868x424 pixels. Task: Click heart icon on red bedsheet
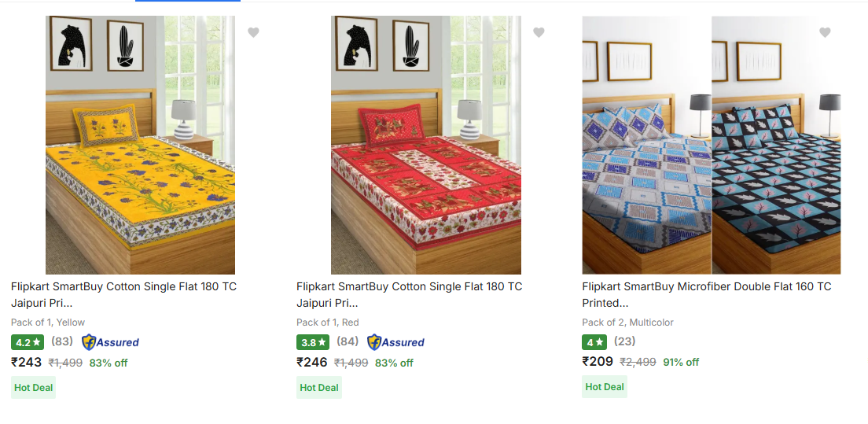coord(539,32)
